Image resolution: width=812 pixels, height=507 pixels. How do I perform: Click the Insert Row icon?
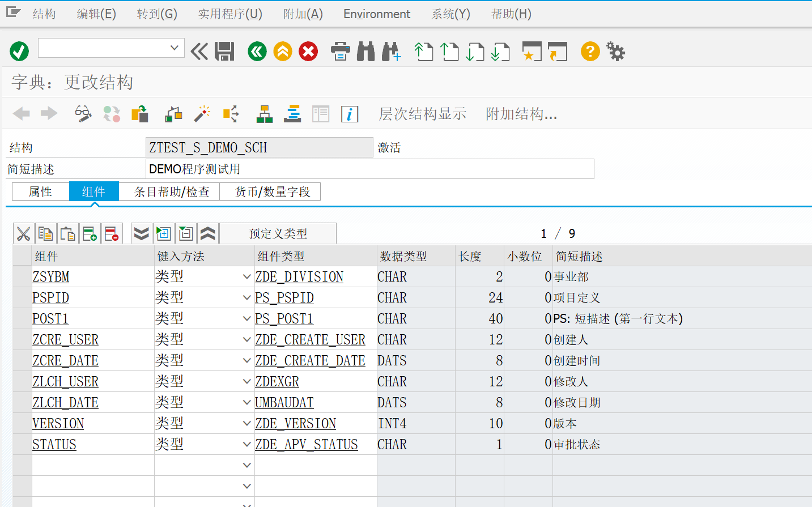[x=90, y=233]
